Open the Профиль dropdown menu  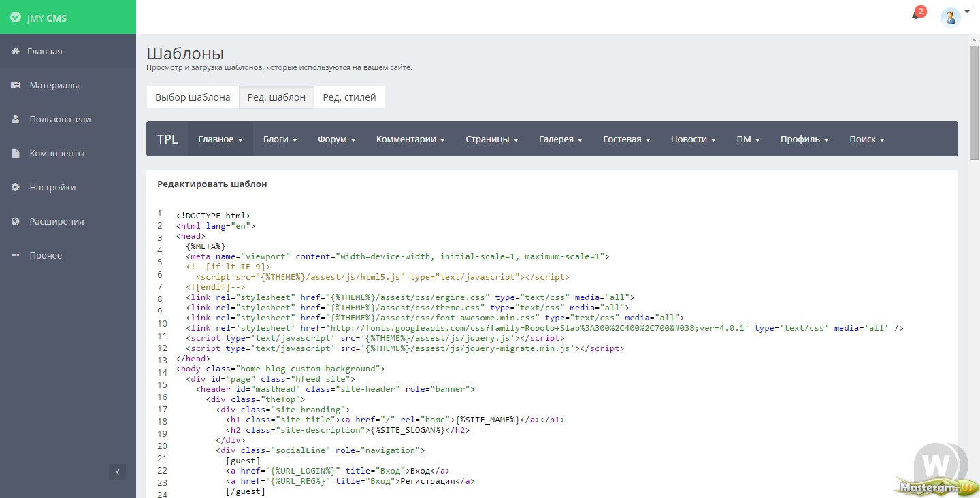tap(804, 139)
